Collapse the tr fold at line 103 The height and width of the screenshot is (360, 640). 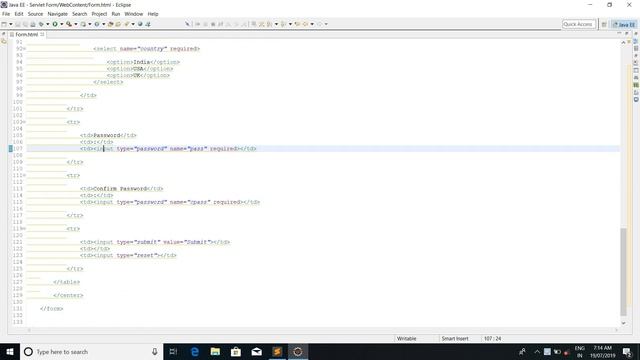[x=24, y=122]
